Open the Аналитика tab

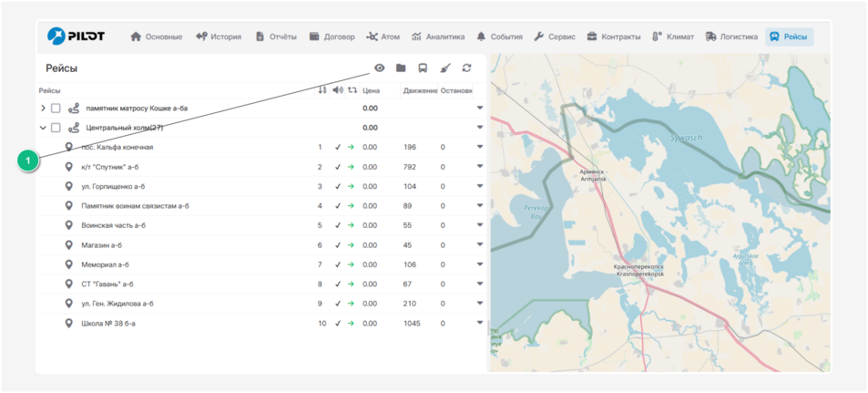click(438, 37)
